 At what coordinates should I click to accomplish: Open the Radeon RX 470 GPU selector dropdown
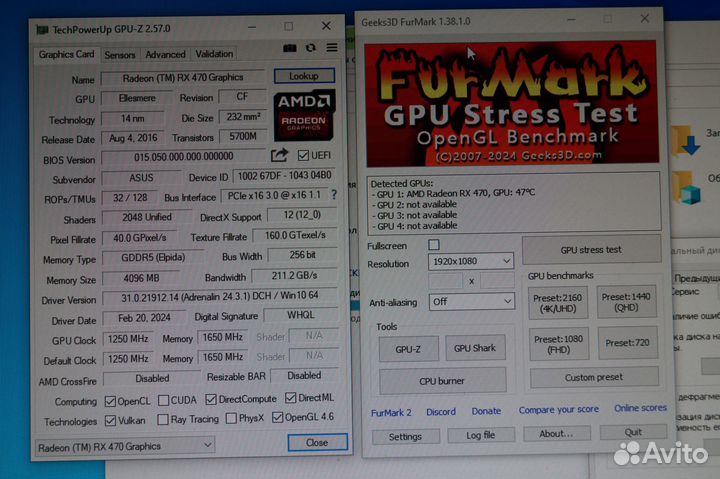pyautogui.click(x=124, y=446)
